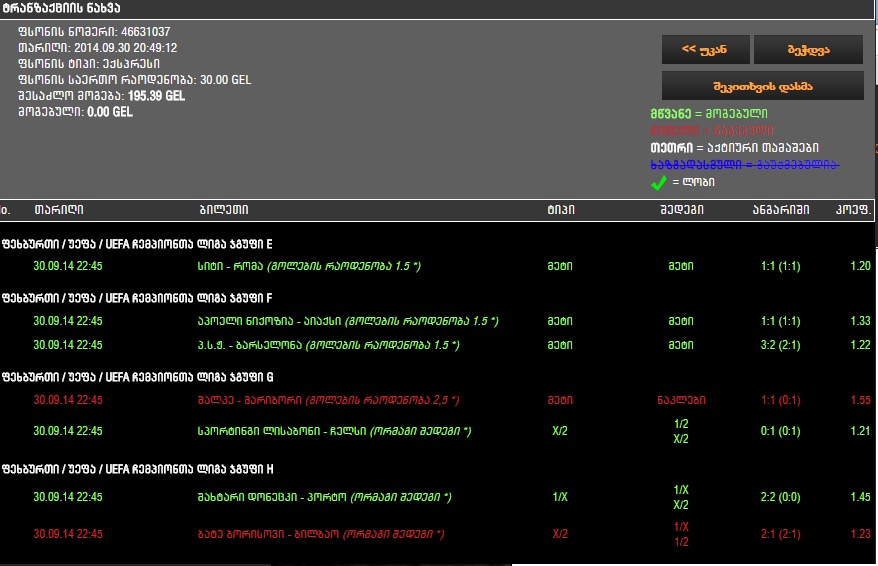This screenshot has height=566, width=878.
Task: Select the red შალკე - მარიბორი match row
Action: 437,400
